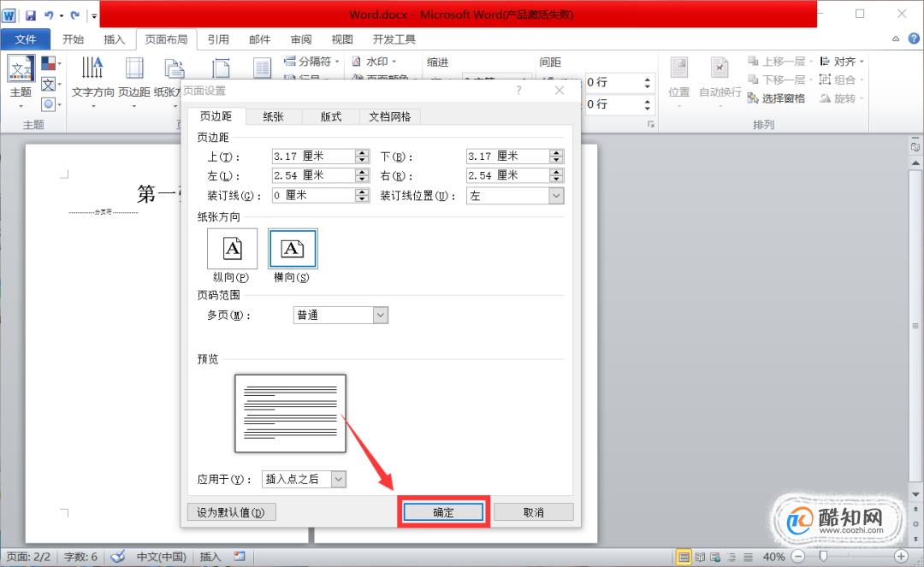The image size is (924, 567).
Task: Open the 对齐 align menu
Action: click(x=842, y=62)
